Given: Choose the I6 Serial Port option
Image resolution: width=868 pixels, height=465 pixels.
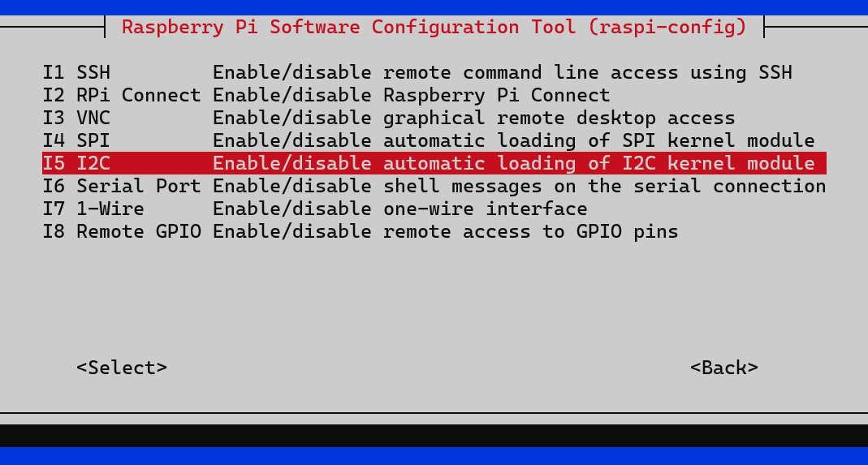Looking at the screenshot, I should point(434,186).
